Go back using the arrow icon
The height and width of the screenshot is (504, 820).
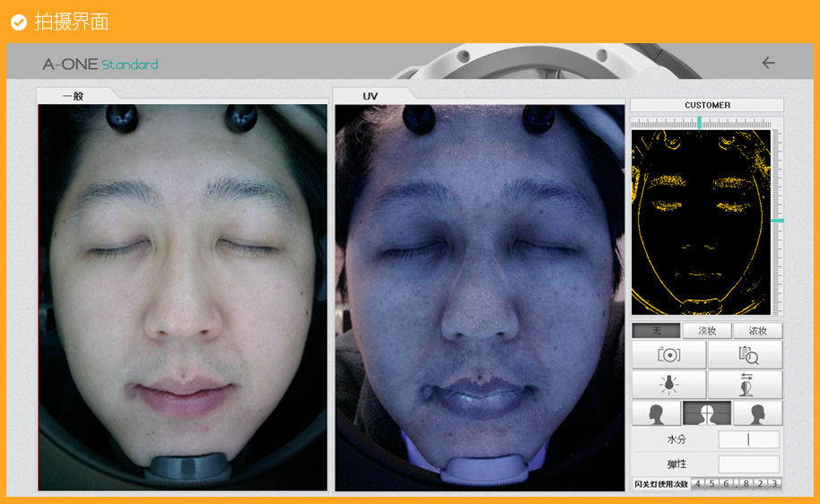pos(768,64)
